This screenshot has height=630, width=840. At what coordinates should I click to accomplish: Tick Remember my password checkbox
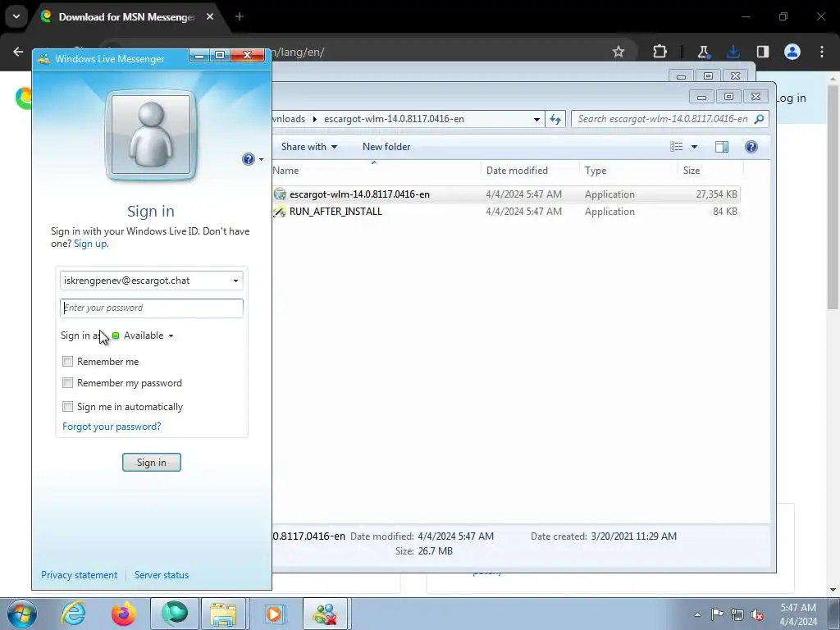pyautogui.click(x=67, y=383)
